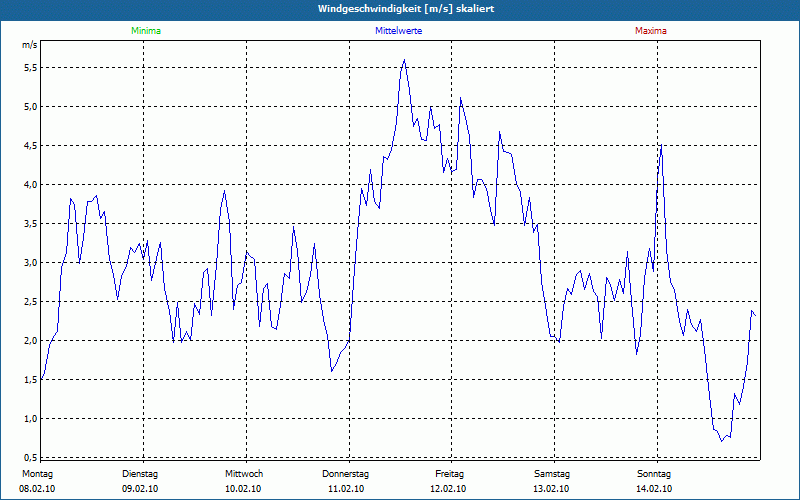Click the green Minima legend label
This screenshot has height=500, width=800.
point(146,31)
